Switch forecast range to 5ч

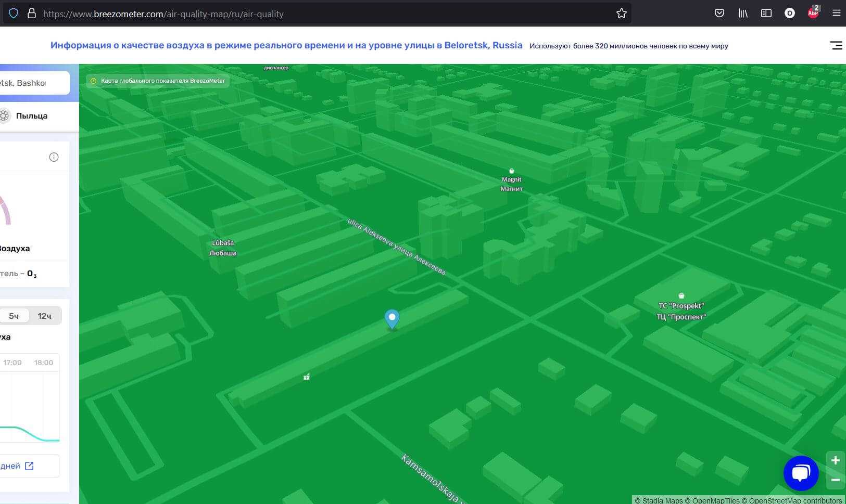[14, 316]
